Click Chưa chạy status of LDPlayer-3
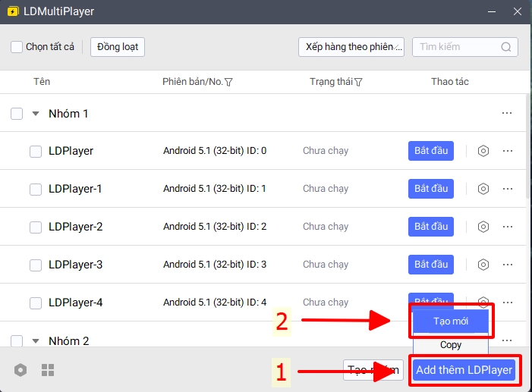 tap(326, 265)
